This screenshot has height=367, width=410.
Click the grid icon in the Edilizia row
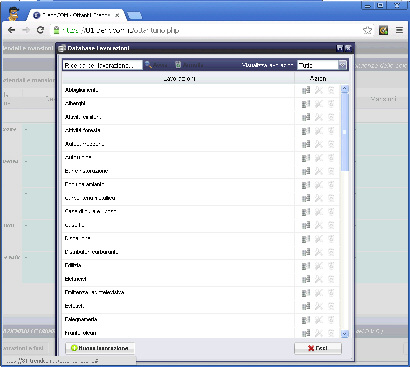pyautogui.click(x=306, y=266)
